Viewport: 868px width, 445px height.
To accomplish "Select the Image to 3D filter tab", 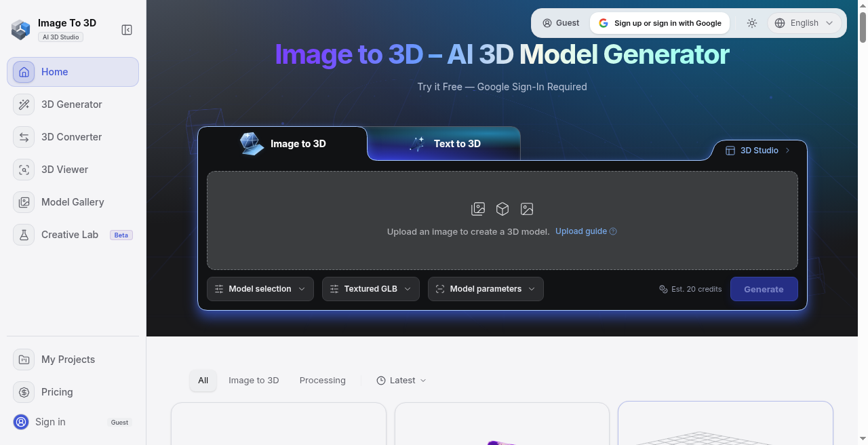I will tap(254, 381).
